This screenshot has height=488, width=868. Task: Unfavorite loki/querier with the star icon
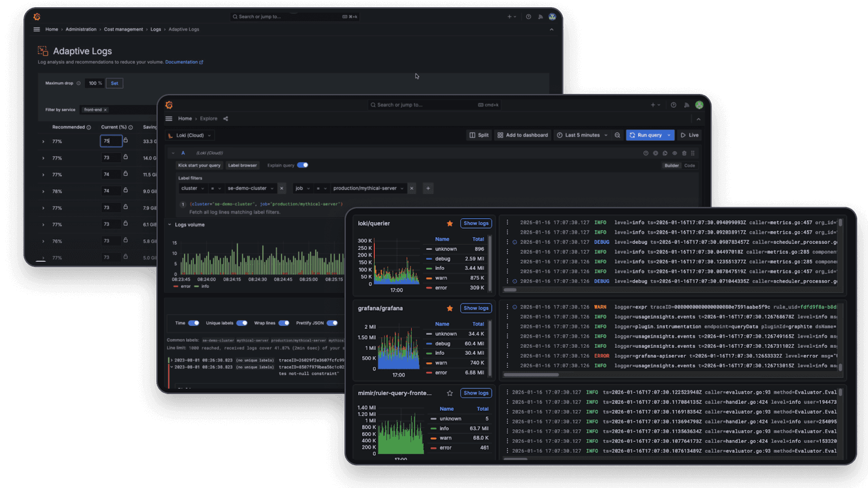450,224
